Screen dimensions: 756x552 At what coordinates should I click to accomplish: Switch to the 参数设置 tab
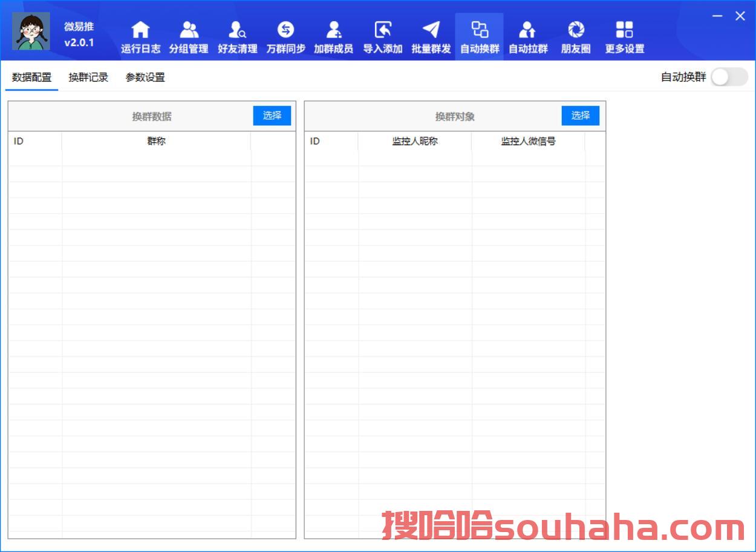(145, 77)
